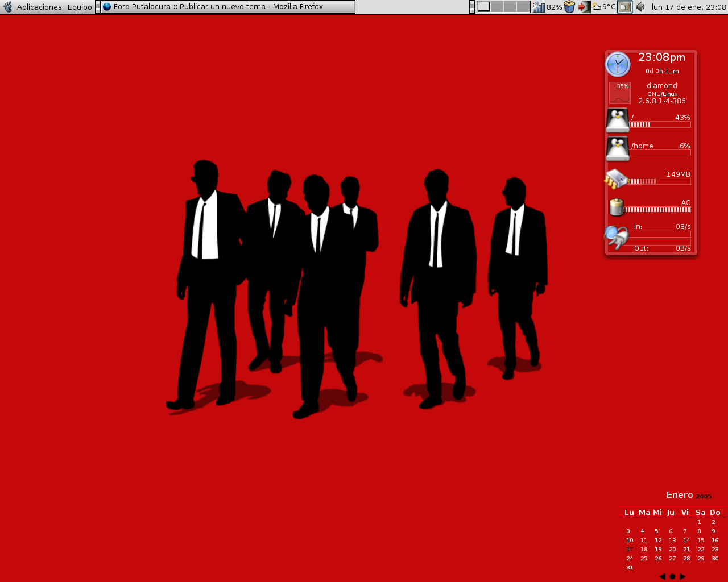Click the network Out: 0B/s reading
Image resolution: width=728 pixels, height=582 pixels.
[662, 248]
